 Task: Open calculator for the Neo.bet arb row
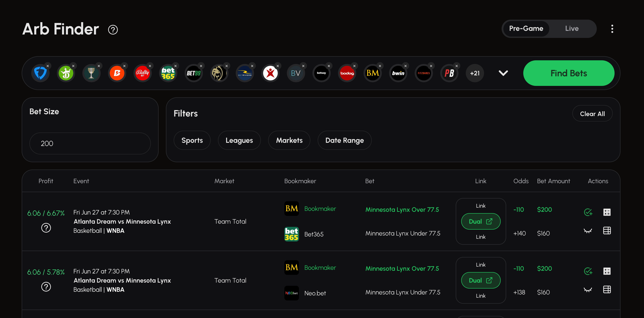coord(607,271)
